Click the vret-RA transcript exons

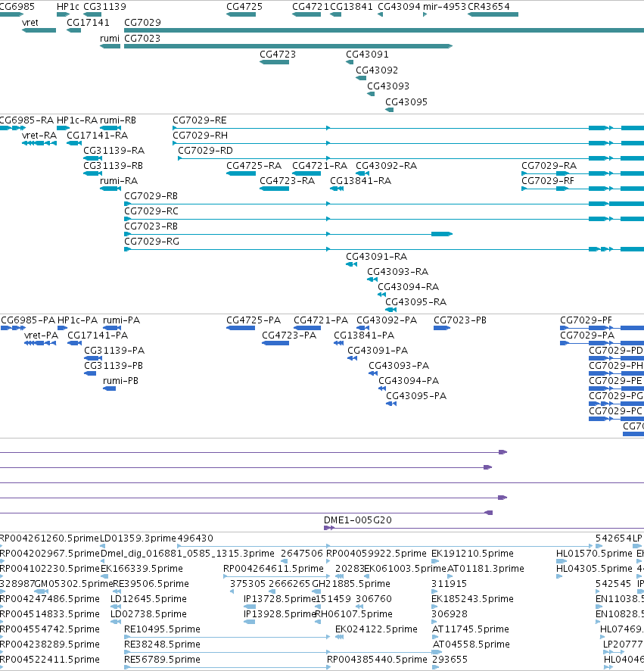39,143
